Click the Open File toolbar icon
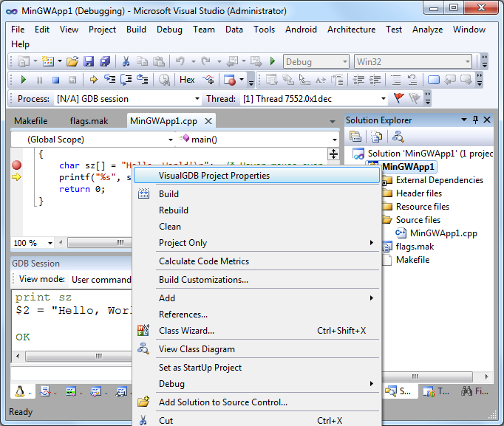 (x=72, y=61)
